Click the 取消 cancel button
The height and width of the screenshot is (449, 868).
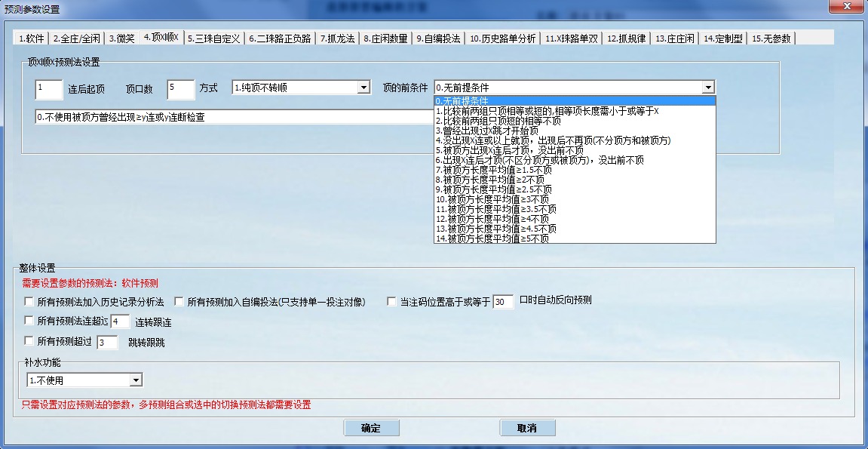(x=526, y=428)
